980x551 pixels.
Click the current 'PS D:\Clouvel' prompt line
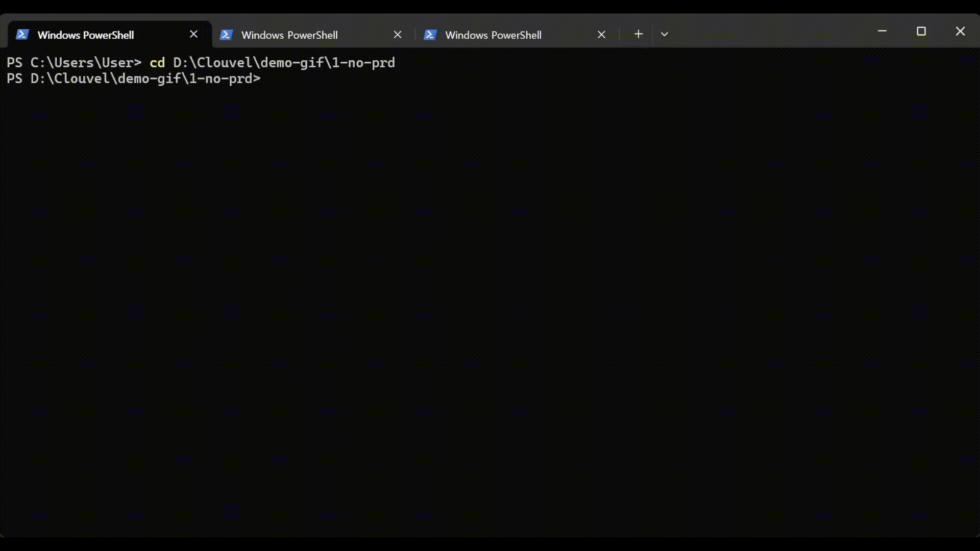[x=133, y=79]
